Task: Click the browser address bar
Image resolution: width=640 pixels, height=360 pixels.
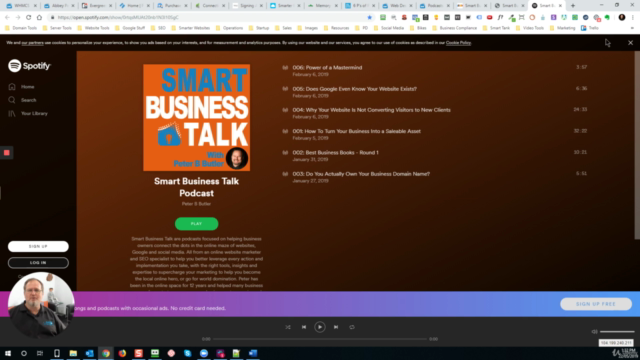Action: [208, 18]
